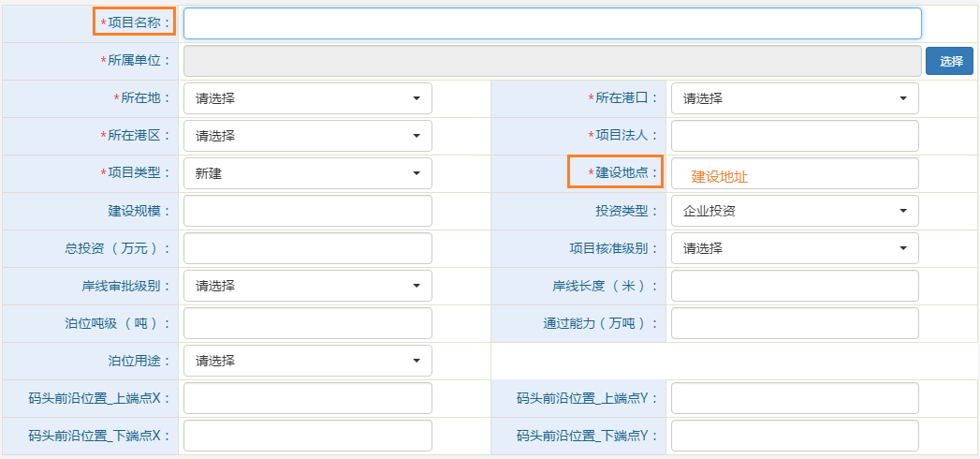This screenshot has height=459, width=980.
Task: Click the 总投资（万元） input field
Action: click(307, 248)
